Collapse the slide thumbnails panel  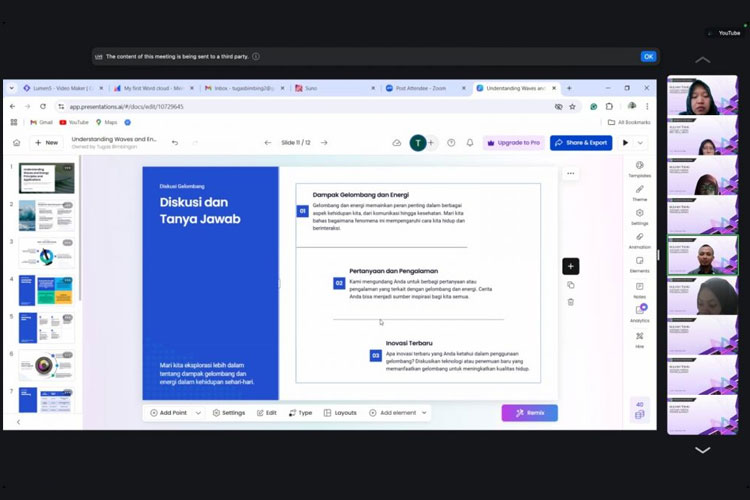tap(19, 422)
